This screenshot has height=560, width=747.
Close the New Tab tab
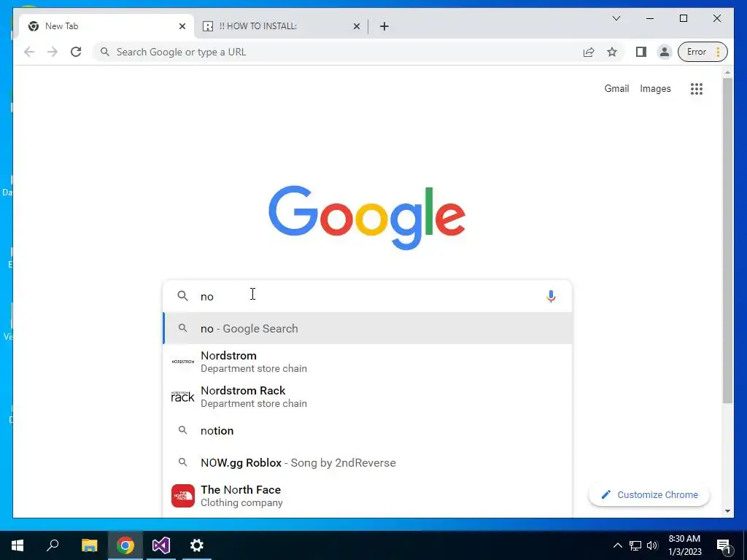coord(182,26)
